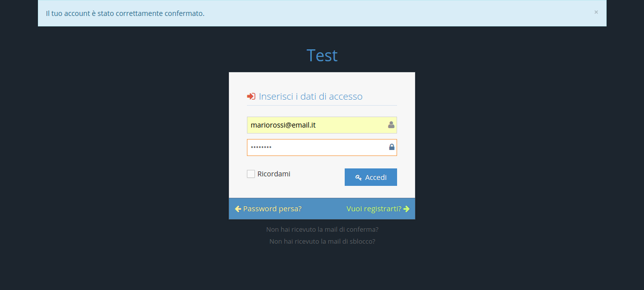The image size is (644, 290).
Task: Open the missing confirmation mail link
Action: pos(322,230)
